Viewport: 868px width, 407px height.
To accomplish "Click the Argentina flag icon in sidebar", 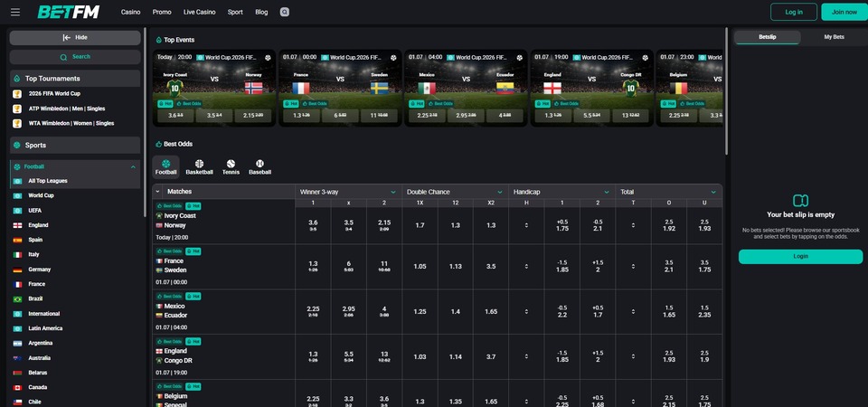I will tap(18, 344).
